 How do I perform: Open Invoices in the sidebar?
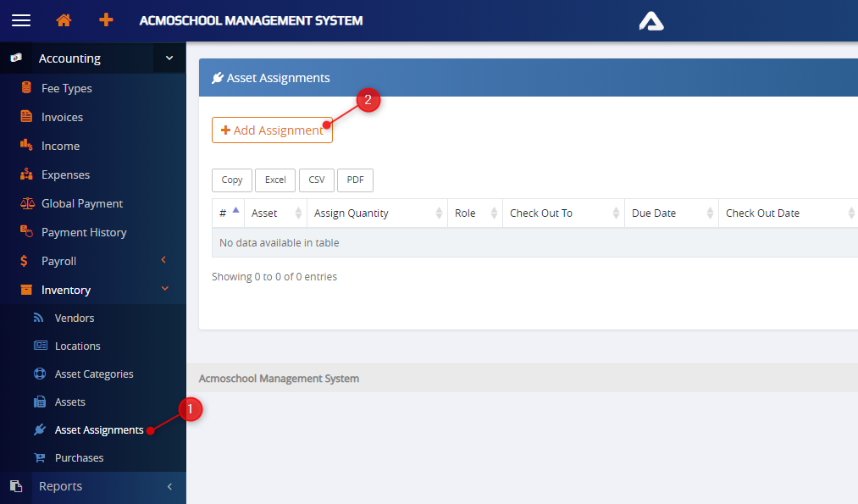(62, 117)
